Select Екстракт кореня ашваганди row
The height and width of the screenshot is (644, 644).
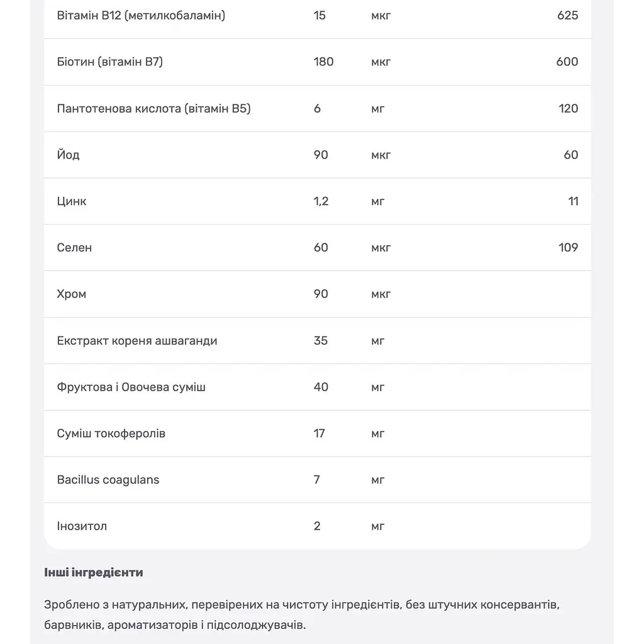[x=317, y=340]
